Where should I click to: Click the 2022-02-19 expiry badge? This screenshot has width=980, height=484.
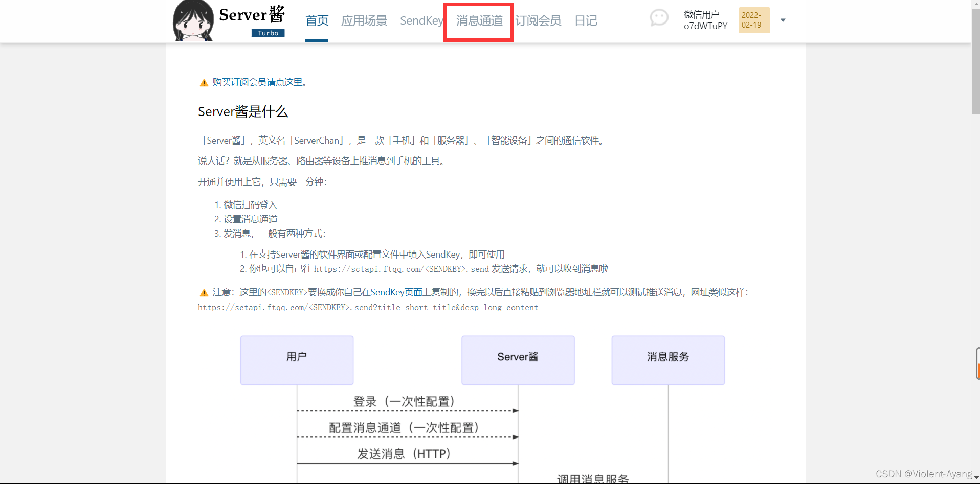[x=754, y=20]
